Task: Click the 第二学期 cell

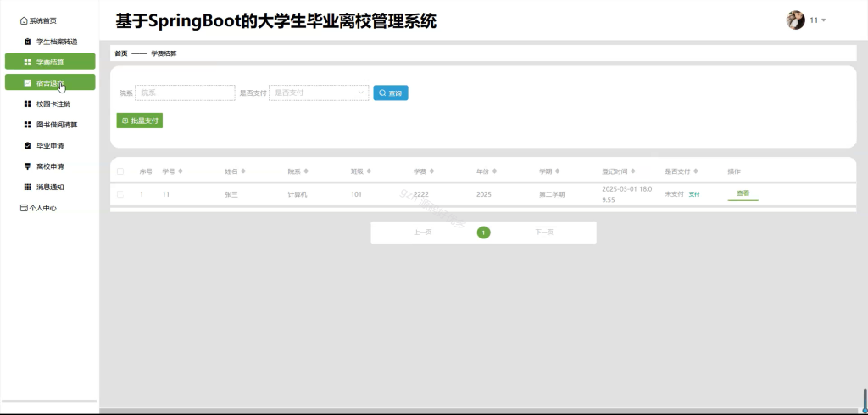Action: point(552,194)
